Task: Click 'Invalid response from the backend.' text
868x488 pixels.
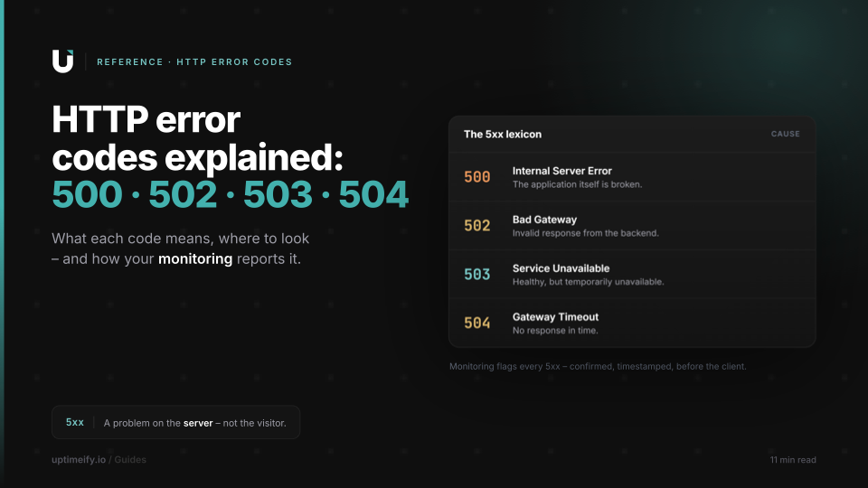Action: (586, 233)
